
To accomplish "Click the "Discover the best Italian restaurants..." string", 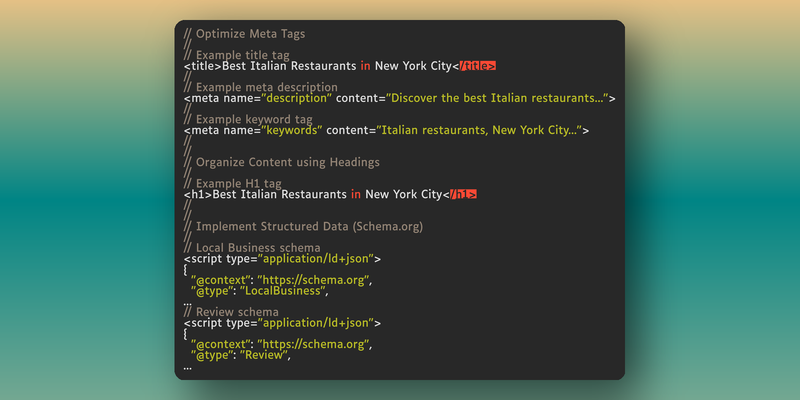I will pos(495,98).
